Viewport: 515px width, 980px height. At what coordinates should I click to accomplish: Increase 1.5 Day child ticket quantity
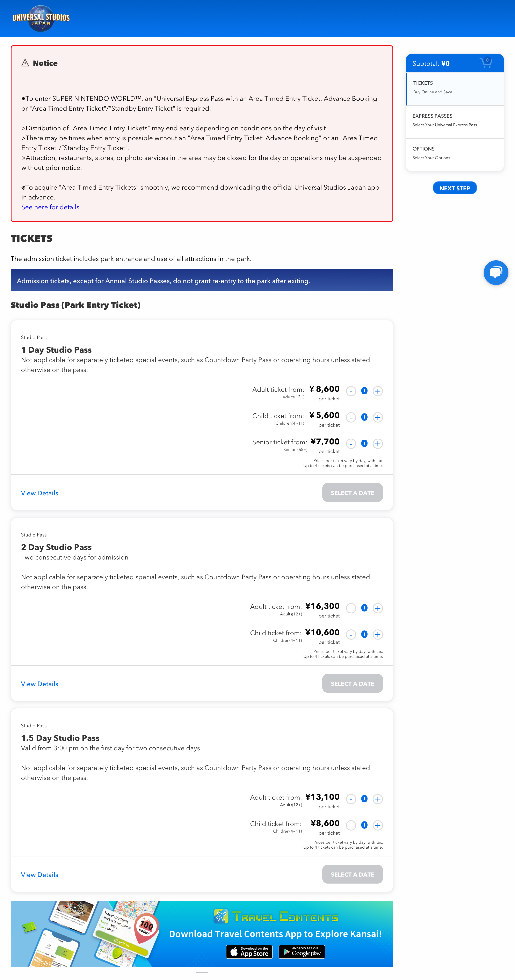tap(378, 825)
